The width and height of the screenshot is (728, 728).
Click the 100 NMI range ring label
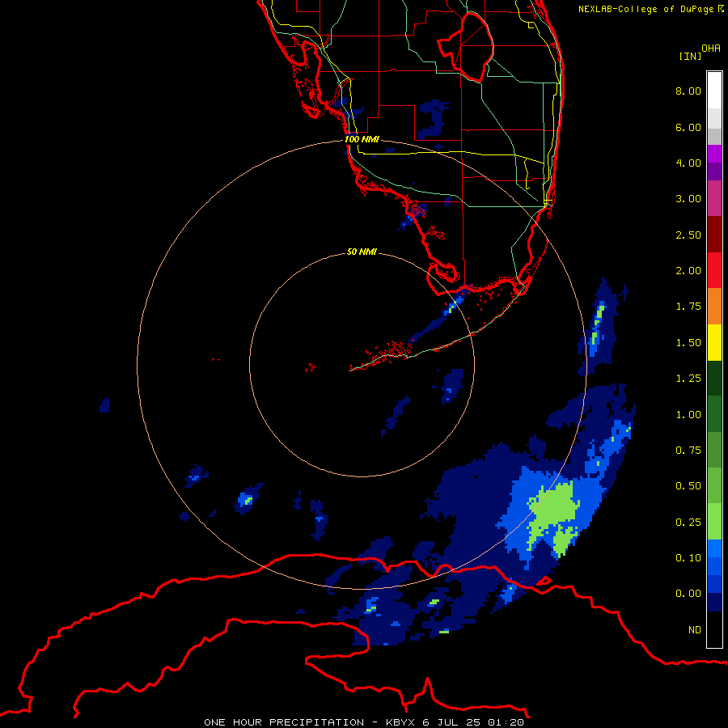[x=362, y=139]
